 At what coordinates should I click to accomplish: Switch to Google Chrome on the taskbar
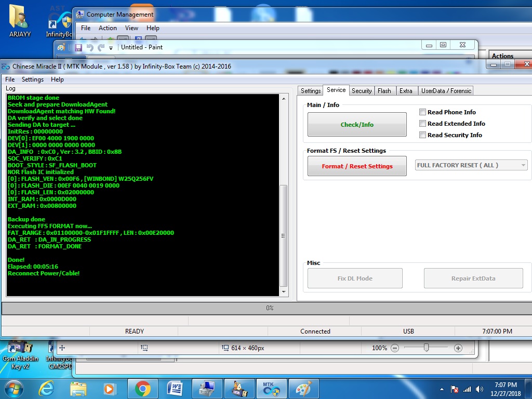142,389
